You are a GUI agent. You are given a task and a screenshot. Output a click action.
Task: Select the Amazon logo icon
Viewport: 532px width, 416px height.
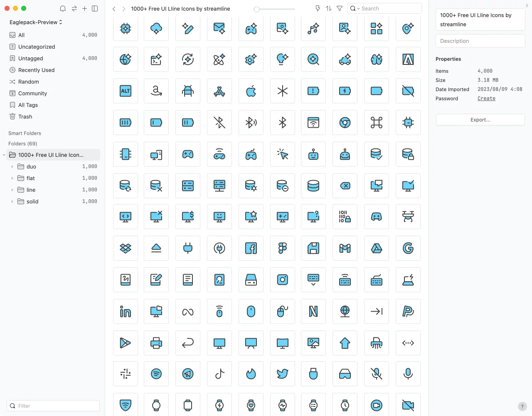[x=156, y=91]
